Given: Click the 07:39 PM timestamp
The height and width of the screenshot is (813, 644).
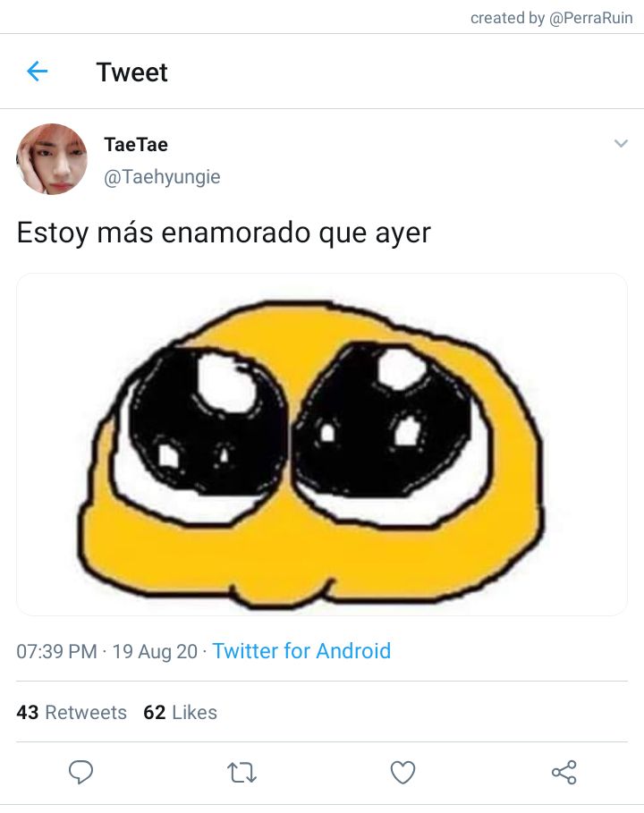Looking at the screenshot, I should pos(57,651).
